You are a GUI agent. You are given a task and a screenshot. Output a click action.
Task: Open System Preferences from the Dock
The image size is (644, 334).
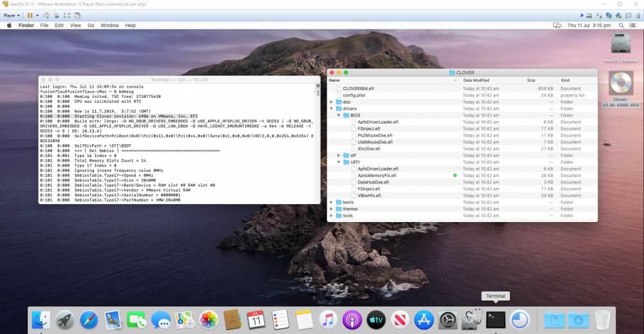click(x=448, y=320)
